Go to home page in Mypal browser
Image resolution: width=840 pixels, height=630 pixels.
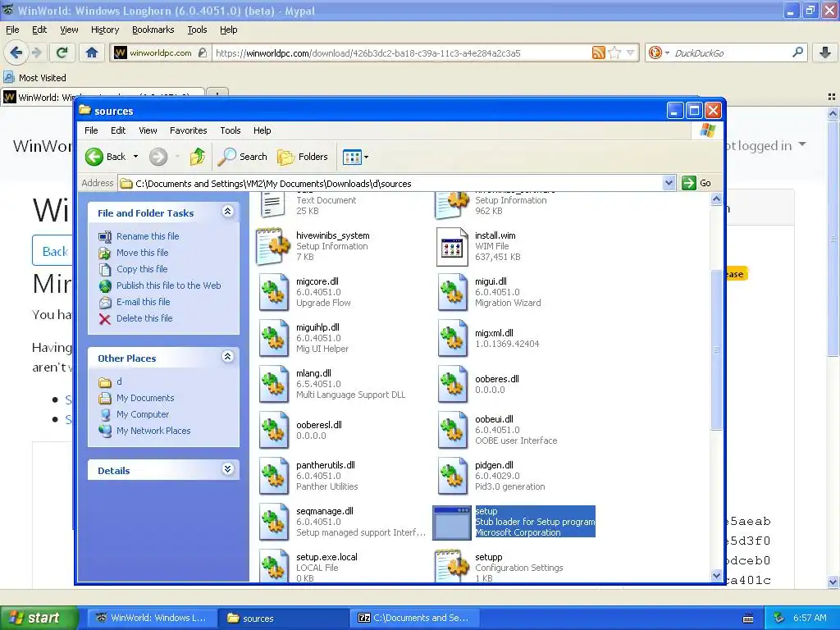92,52
